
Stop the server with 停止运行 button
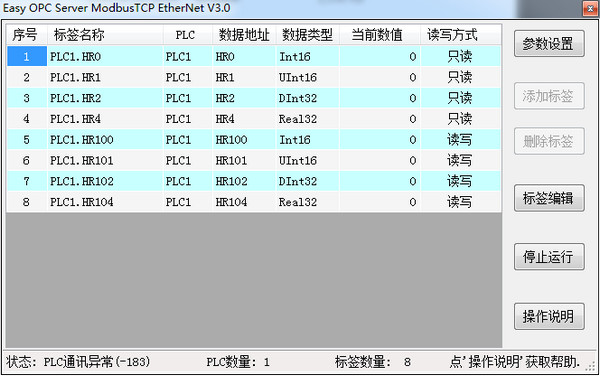pos(549,257)
